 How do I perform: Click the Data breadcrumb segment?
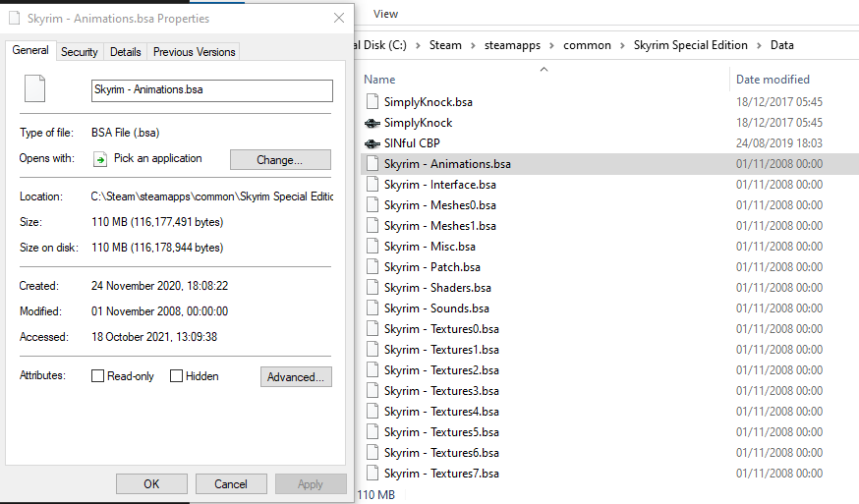point(781,45)
